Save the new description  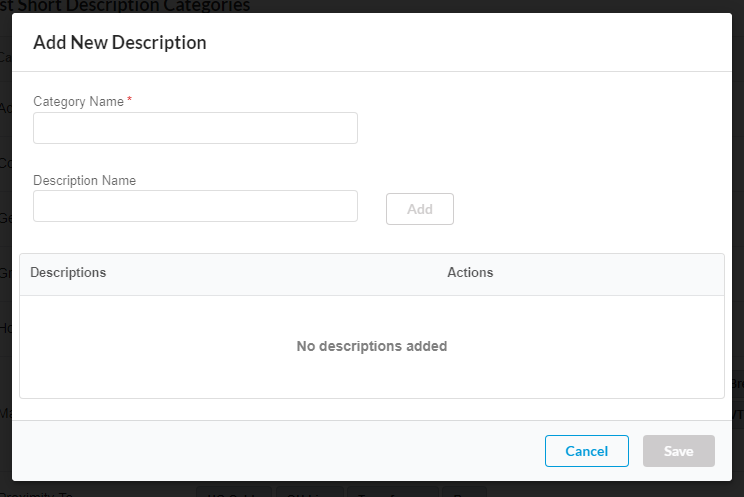pyautogui.click(x=678, y=451)
